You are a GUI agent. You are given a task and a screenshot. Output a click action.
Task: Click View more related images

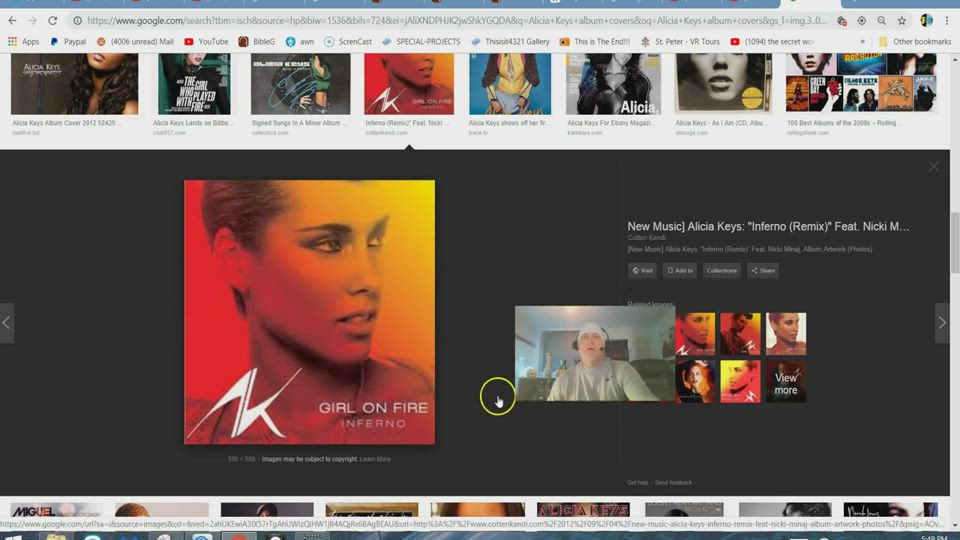click(x=786, y=383)
